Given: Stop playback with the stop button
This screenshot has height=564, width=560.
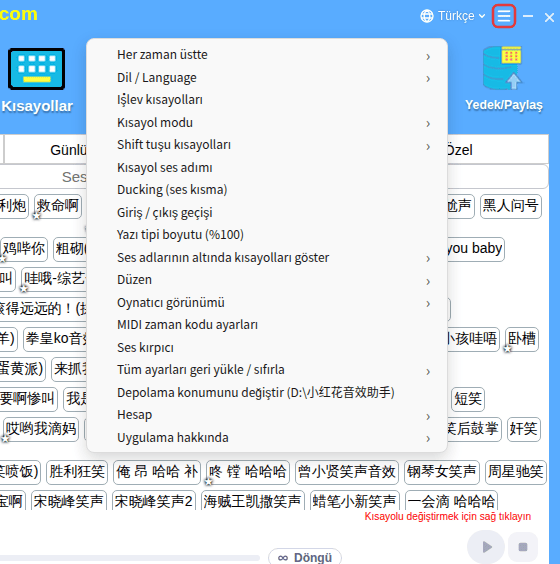Looking at the screenshot, I should [x=523, y=547].
